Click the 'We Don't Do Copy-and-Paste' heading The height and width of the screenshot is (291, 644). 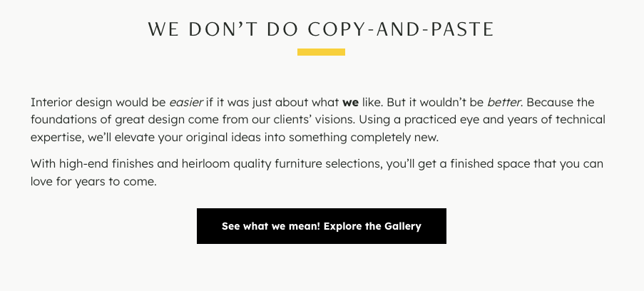pos(321,29)
